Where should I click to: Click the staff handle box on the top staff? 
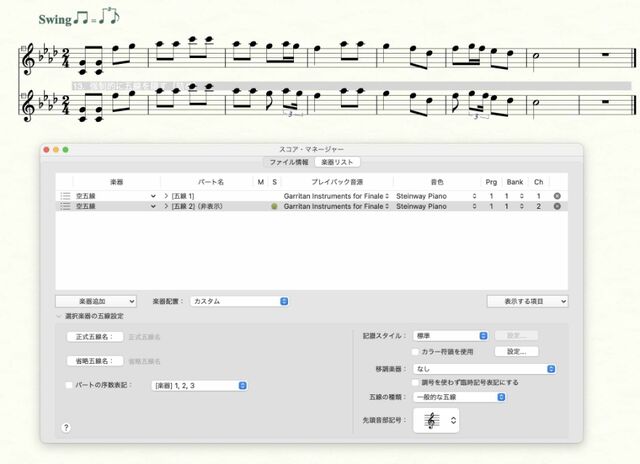pos(23,48)
